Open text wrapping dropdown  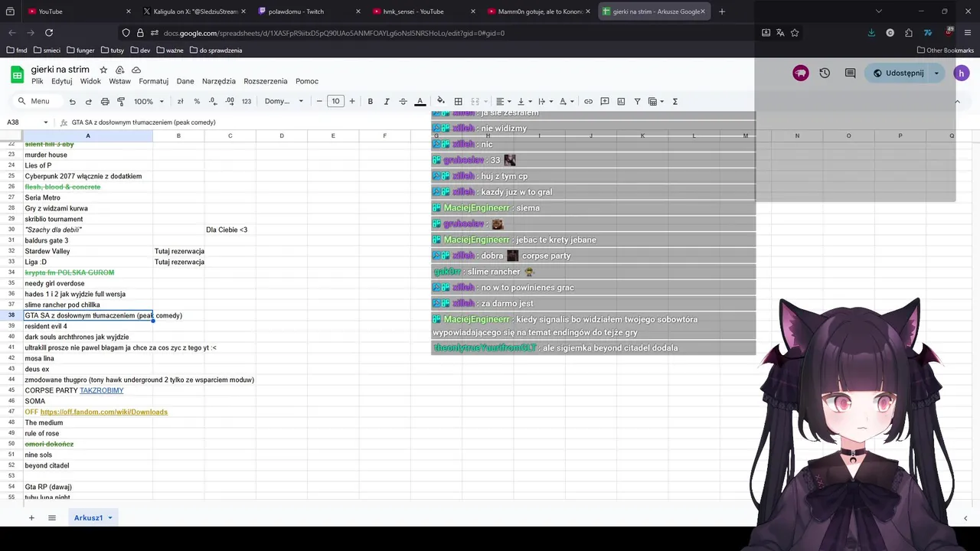[544, 101]
